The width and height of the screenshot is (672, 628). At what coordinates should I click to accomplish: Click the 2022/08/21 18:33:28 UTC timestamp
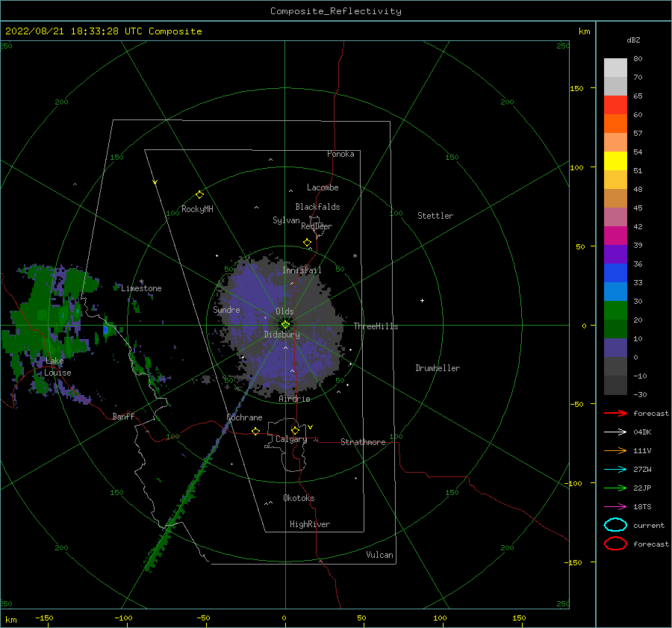pos(103,31)
